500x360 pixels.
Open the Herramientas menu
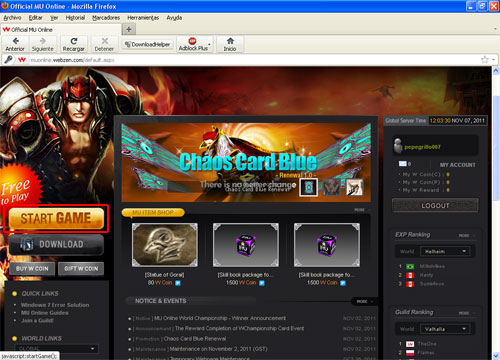pos(143,18)
